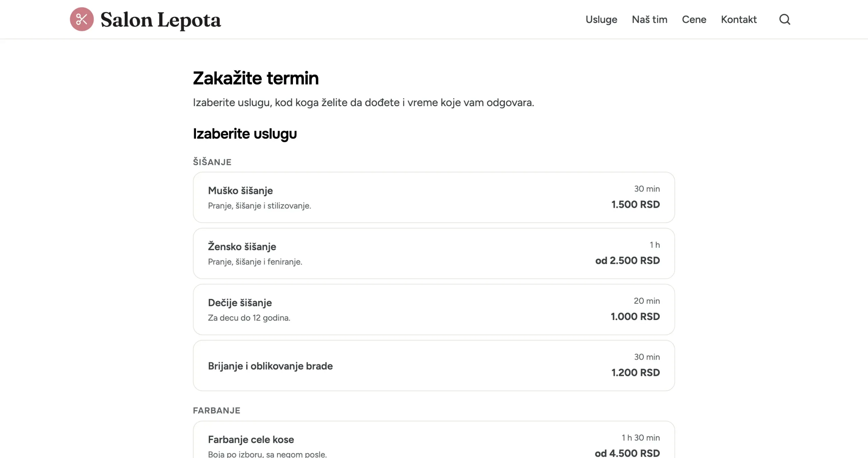The image size is (868, 458).
Task: Click 'Pranje, šišanje i stilizovanje.' description
Action: tap(259, 206)
